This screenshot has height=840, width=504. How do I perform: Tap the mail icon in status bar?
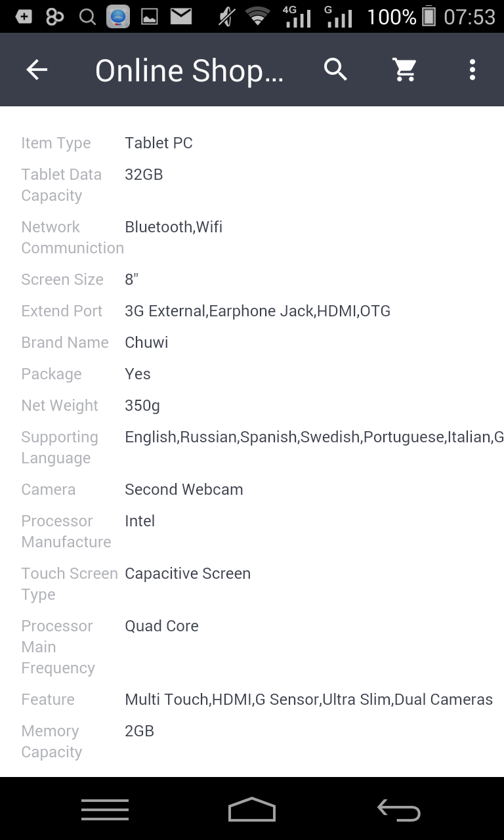click(181, 16)
